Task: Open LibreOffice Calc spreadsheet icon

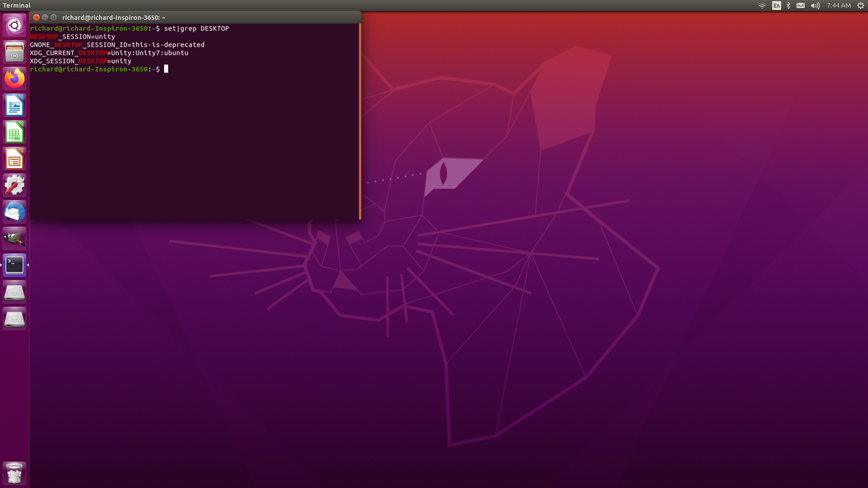Action: coord(14,131)
